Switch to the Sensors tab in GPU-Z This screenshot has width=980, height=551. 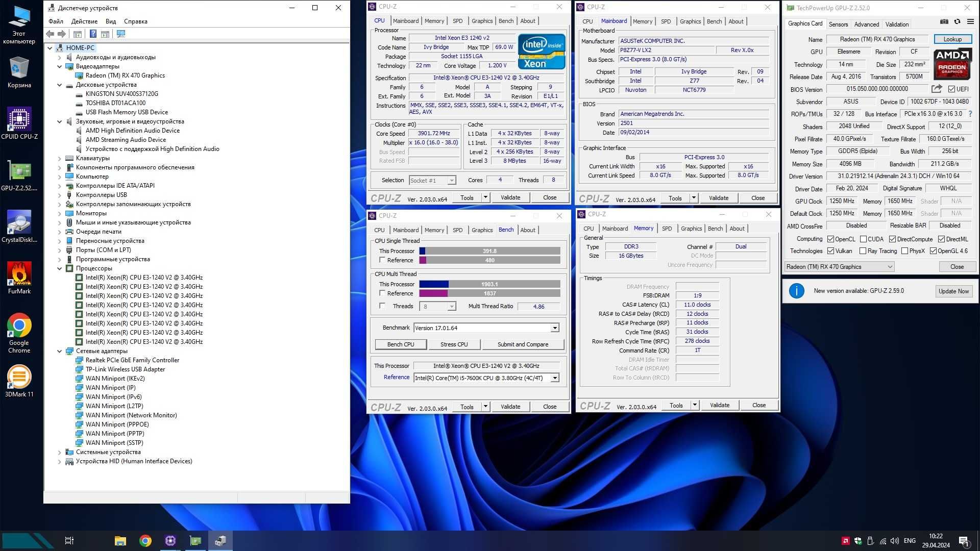pos(838,24)
